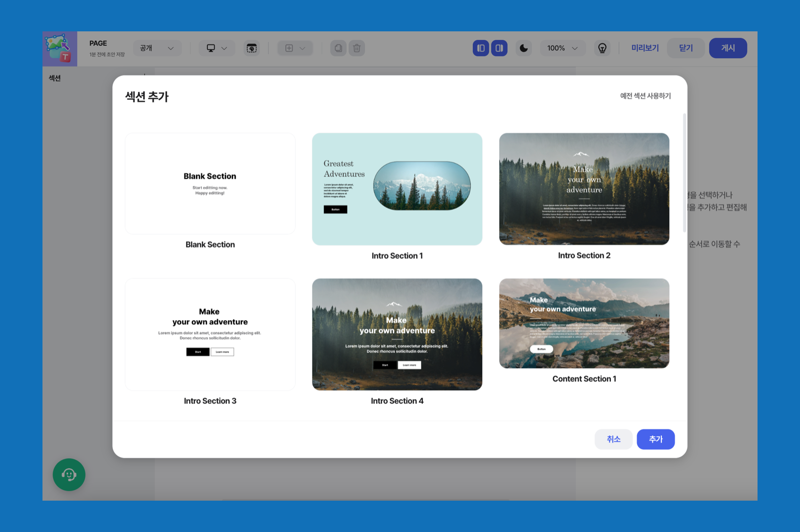The width and height of the screenshot is (800, 532).
Task: Click the lightbulb tips icon
Action: 602,48
